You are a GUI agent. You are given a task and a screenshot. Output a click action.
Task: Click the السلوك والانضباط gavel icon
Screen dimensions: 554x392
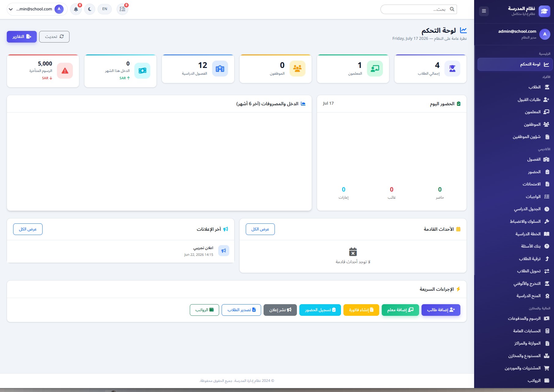(x=547, y=222)
